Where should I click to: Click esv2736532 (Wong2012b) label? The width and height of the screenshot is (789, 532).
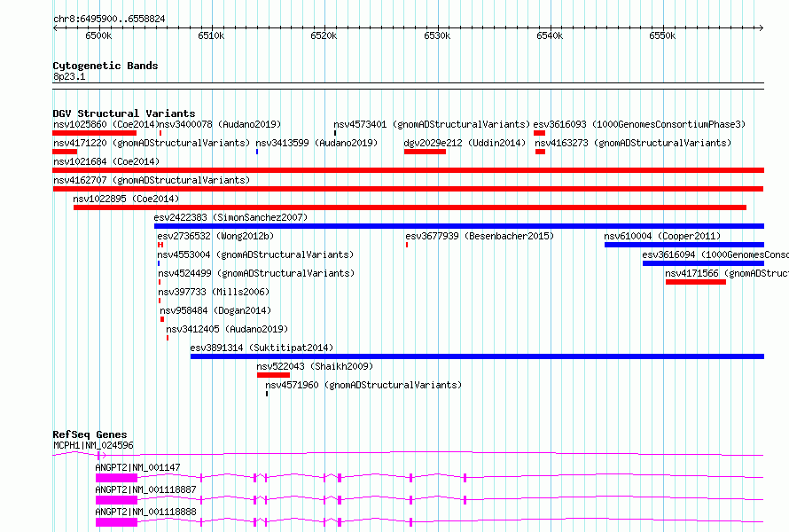pos(215,236)
